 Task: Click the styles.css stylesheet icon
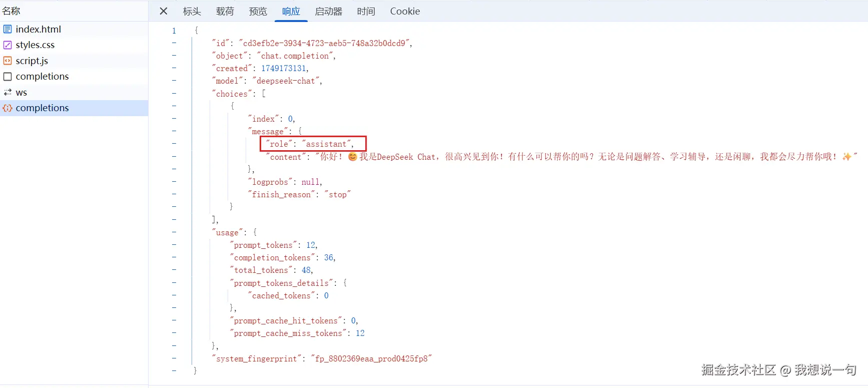8,45
